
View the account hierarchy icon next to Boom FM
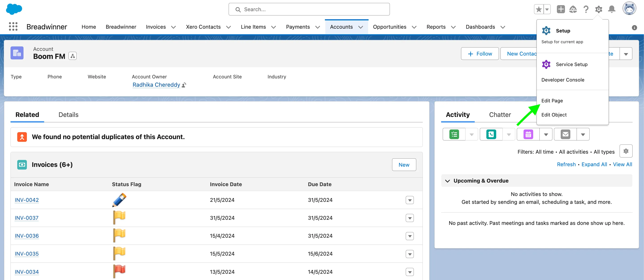(x=73, y=56)
